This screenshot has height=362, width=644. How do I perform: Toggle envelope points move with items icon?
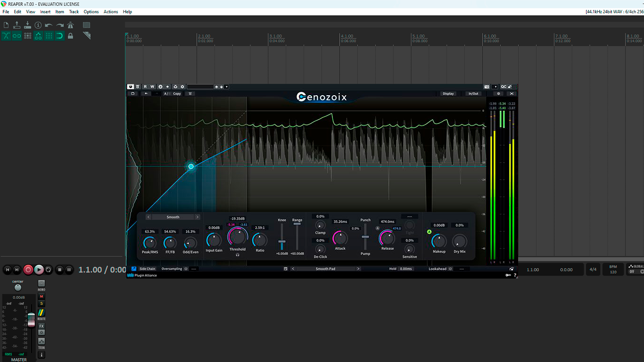38,36
